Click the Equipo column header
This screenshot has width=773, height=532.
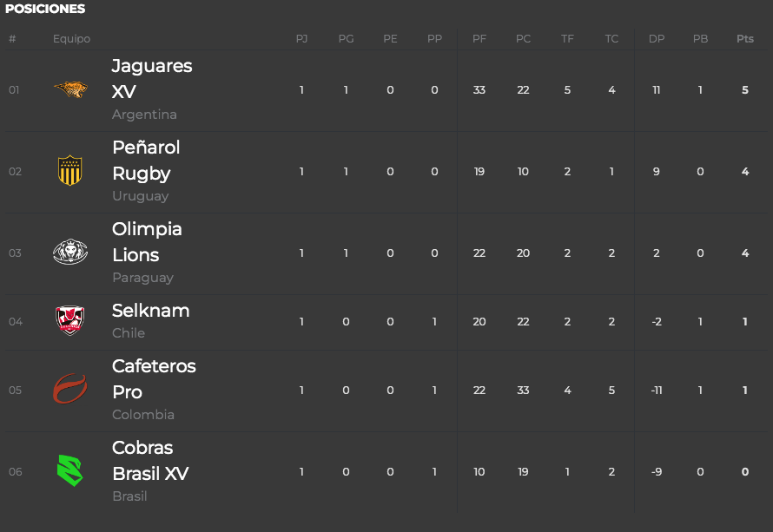click(71, 39)
